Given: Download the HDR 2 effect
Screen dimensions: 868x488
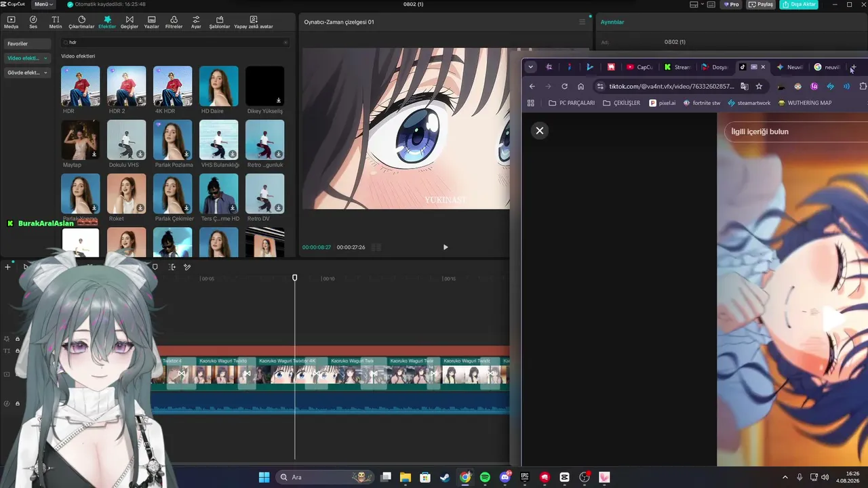Looking at the screenshot, I should [x=140, y=100].
